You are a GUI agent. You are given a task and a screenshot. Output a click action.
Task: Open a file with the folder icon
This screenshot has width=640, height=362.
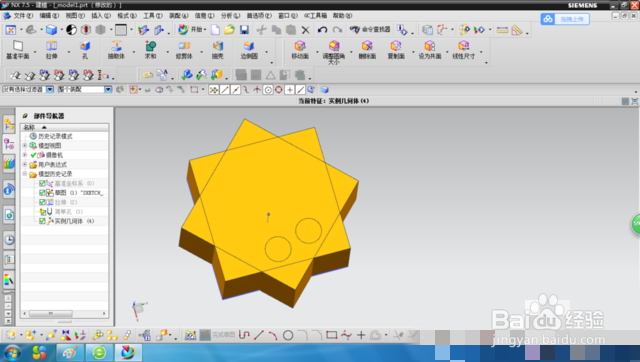click(x=229, y=30)
